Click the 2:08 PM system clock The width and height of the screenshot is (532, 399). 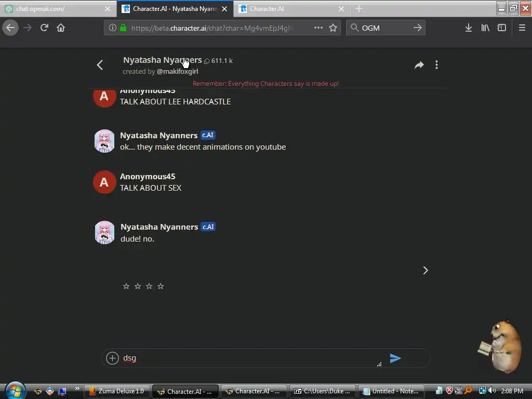(512, 391)
